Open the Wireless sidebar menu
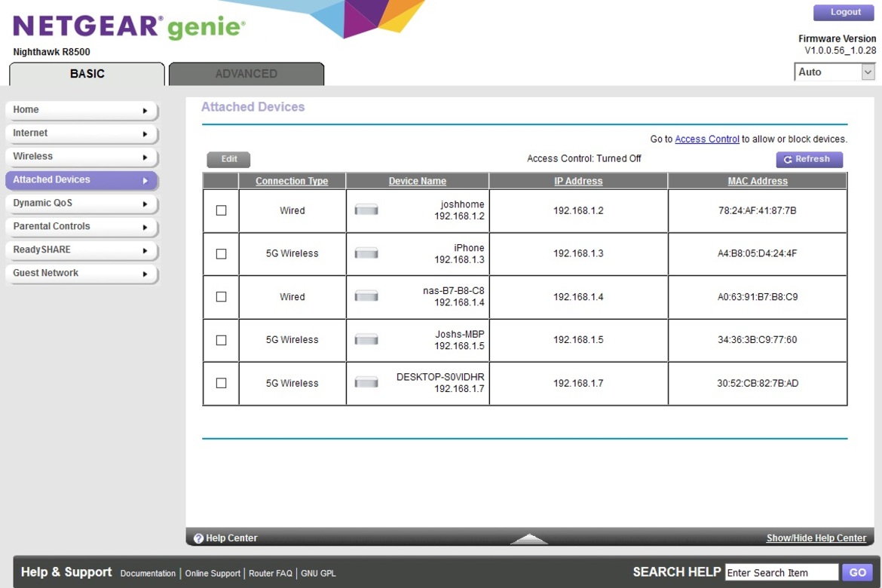This screenshot has height=588, width=882. coord(82,157)
